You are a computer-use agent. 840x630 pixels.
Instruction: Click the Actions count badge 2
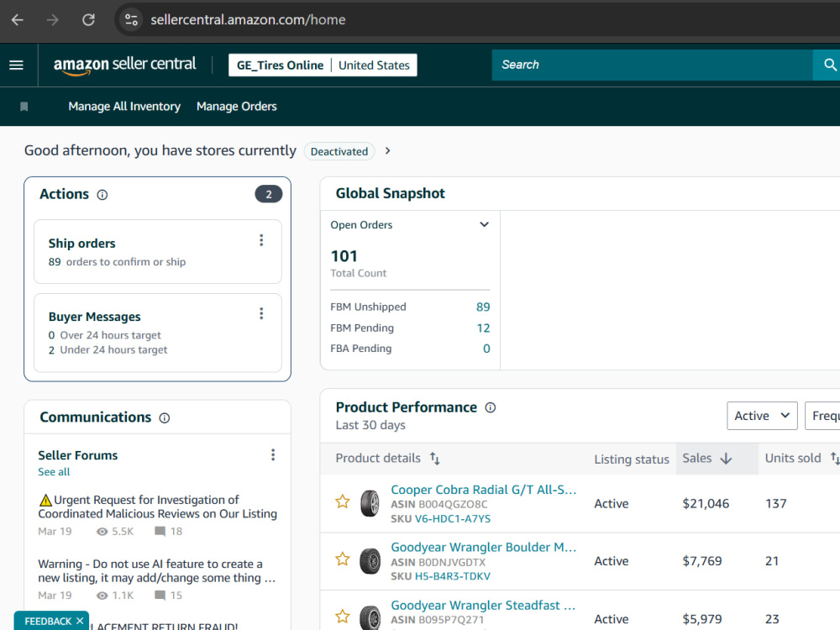tap(269, 194)
